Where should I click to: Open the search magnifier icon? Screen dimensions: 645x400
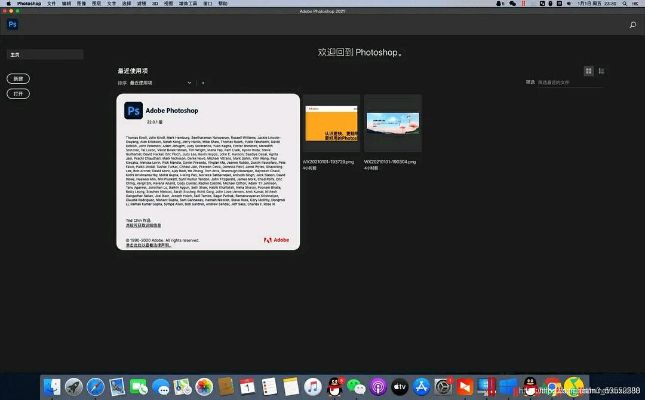632,24
